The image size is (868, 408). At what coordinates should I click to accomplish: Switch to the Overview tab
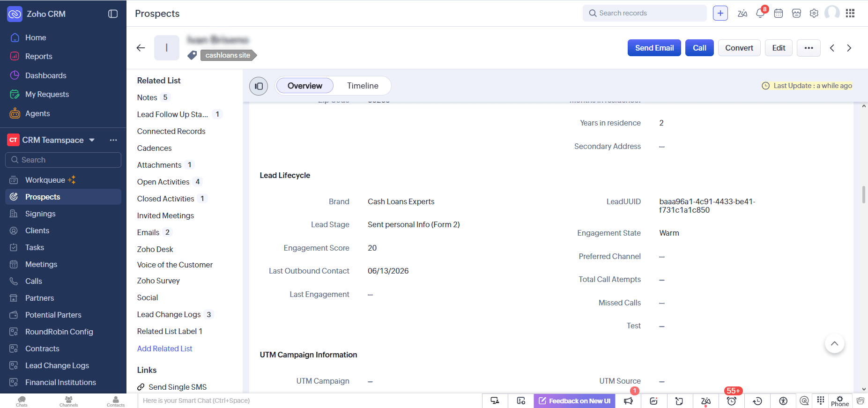[305, 86]
